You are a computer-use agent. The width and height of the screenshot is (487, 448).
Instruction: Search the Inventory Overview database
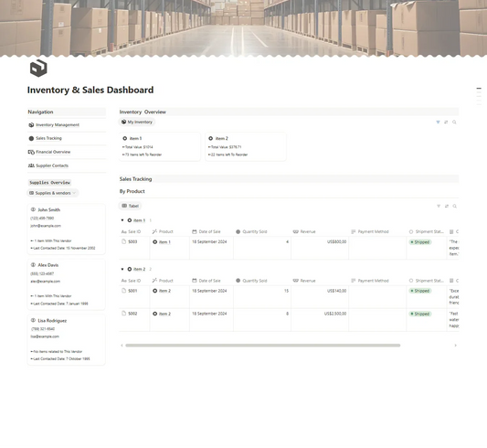[x=454, y=123]
